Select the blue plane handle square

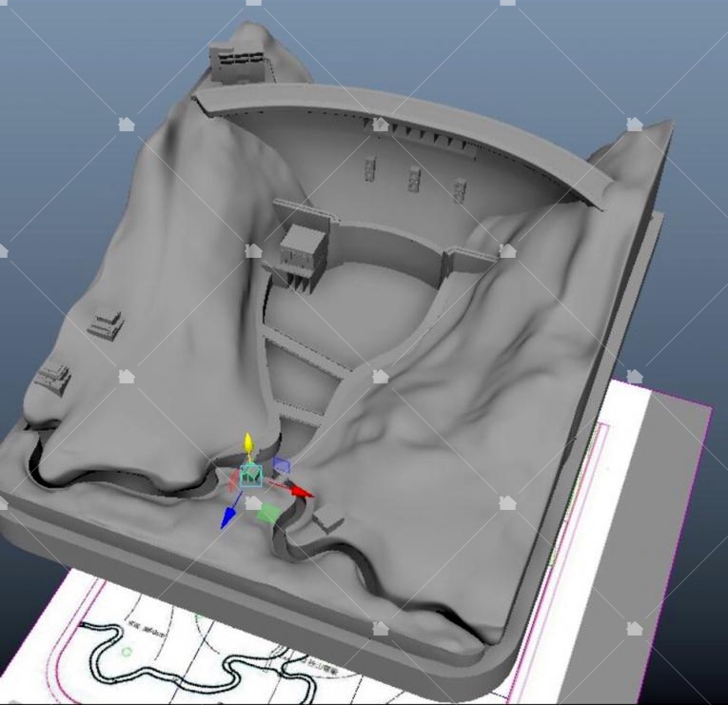pos(282,464)
